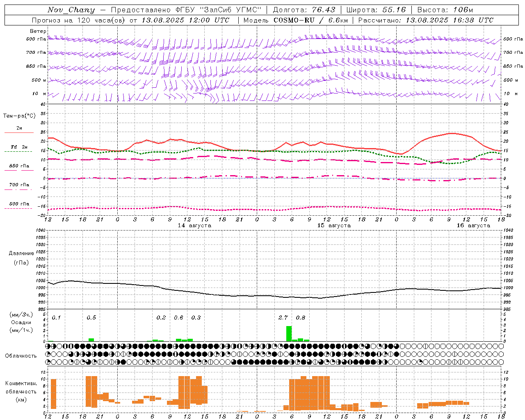Click 700 гПа entry in temperature legend
The height and width of the screenshot is (420, 525).
click(19, 185)
